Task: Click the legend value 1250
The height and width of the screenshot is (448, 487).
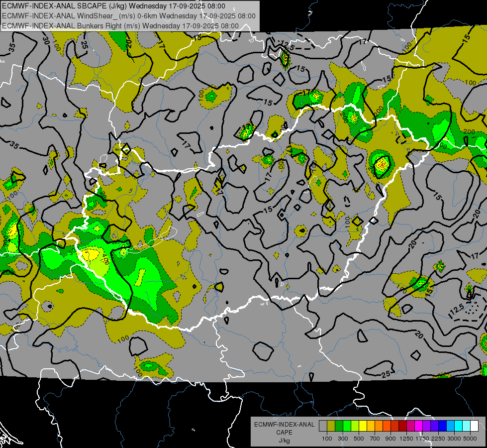Action: [406, 439]
